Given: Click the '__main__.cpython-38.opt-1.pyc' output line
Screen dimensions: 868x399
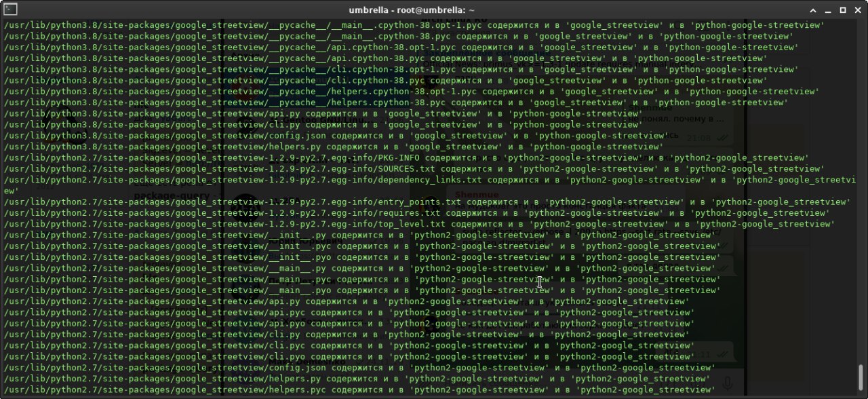Looking at the screenshot, I should click(x=414, y=25).
